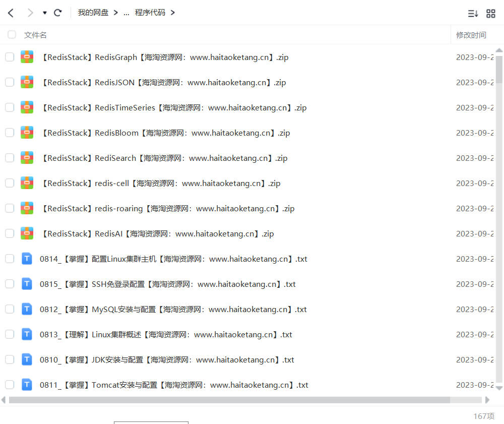Tick the RedisBloom zip checkbox

10,133
